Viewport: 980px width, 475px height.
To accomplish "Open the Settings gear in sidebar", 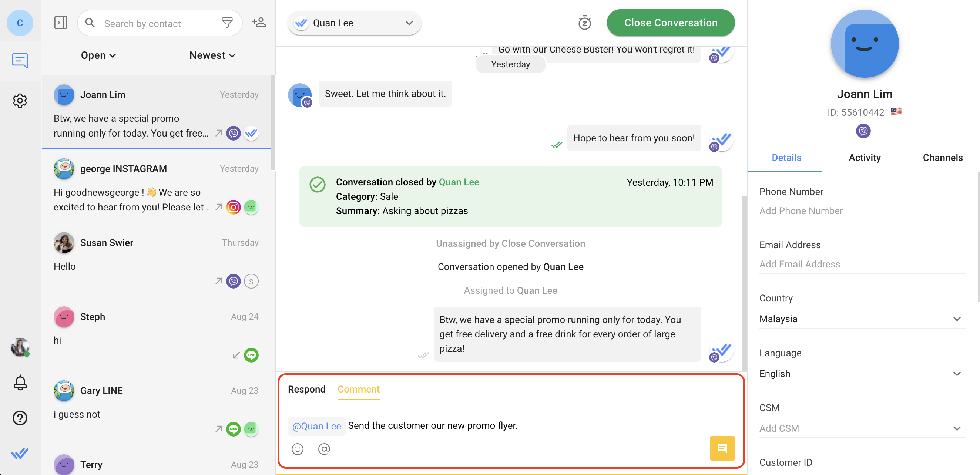I will (20, 101).
